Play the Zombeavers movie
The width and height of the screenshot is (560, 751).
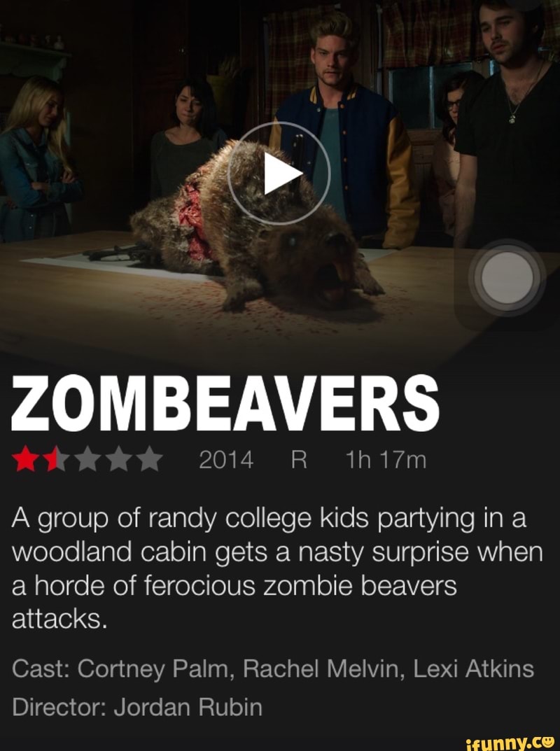click(x=279, y=173)
